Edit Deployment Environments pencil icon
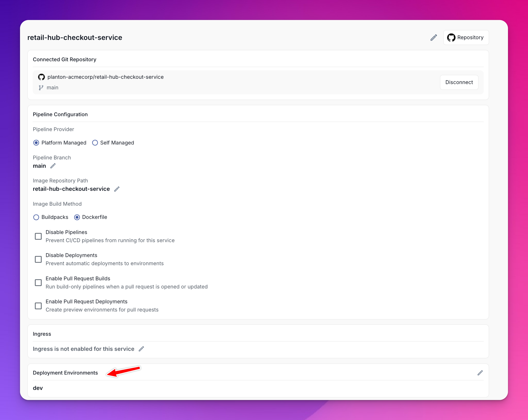The height and width of the screenshot is (420, 528). [x=480, y=373]
